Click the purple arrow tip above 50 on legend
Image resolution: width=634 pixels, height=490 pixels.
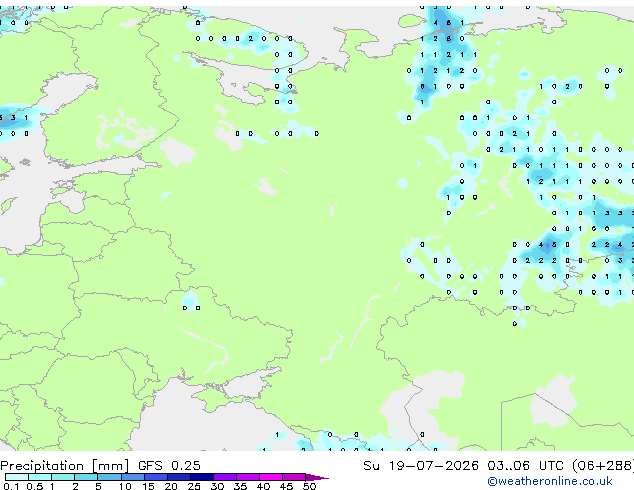click(317, 477)
